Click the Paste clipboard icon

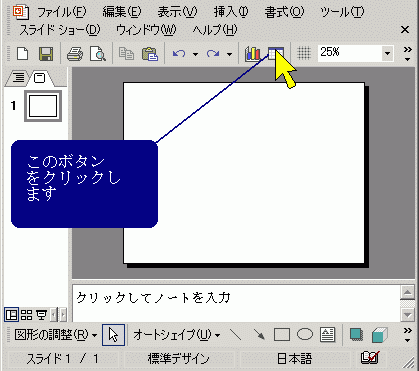[150, 54]
